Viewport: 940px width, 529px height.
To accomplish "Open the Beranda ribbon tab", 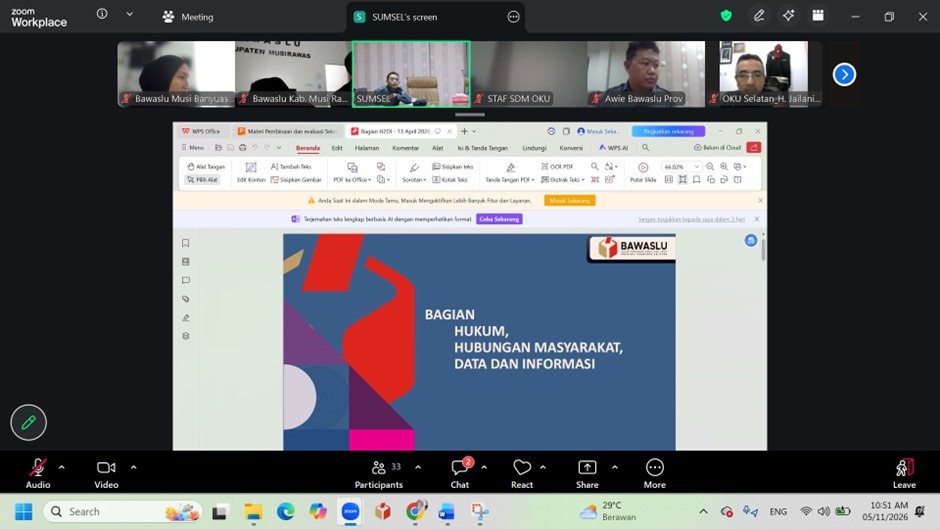I will point(308,148).
